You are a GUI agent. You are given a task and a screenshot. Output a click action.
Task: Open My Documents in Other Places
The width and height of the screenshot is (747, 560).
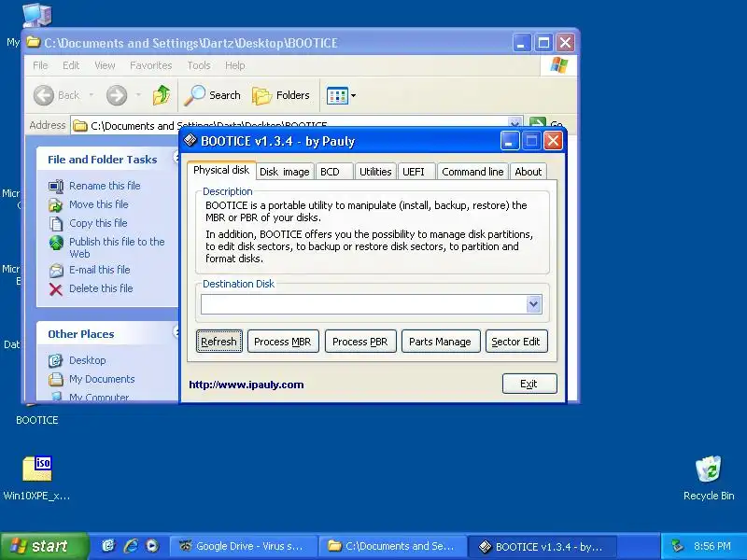point(102,379)
